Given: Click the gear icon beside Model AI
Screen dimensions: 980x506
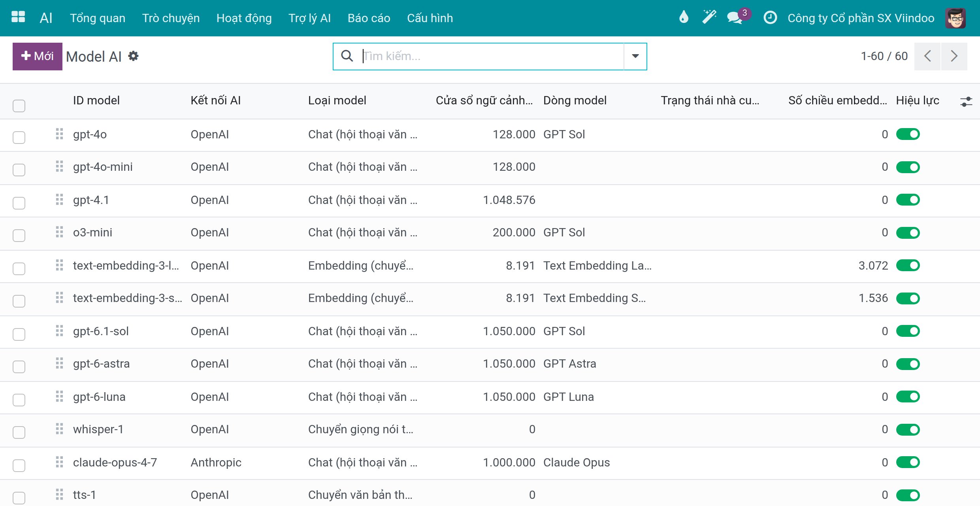Looking at the screenshot, I should coord(134,56).
